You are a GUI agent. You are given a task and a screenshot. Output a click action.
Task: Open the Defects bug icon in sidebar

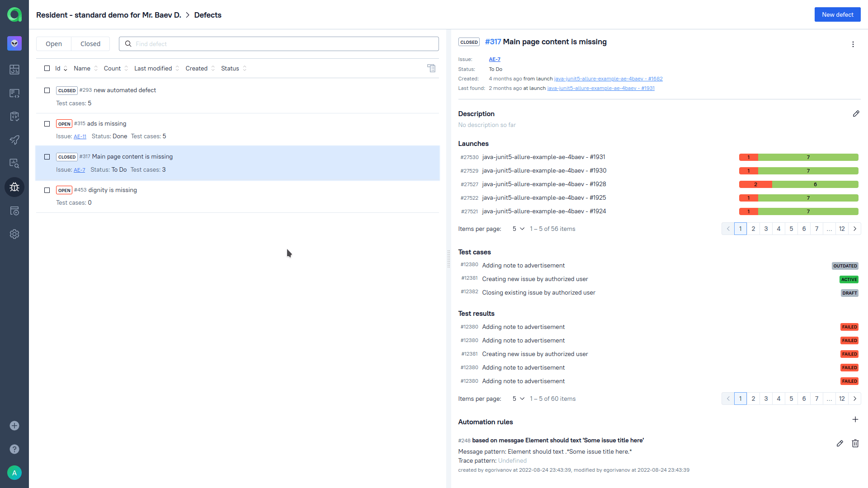[14, 187]
